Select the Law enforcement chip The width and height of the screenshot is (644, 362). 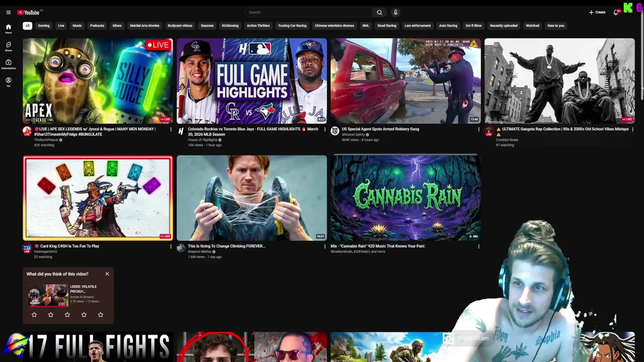(418, 26)
